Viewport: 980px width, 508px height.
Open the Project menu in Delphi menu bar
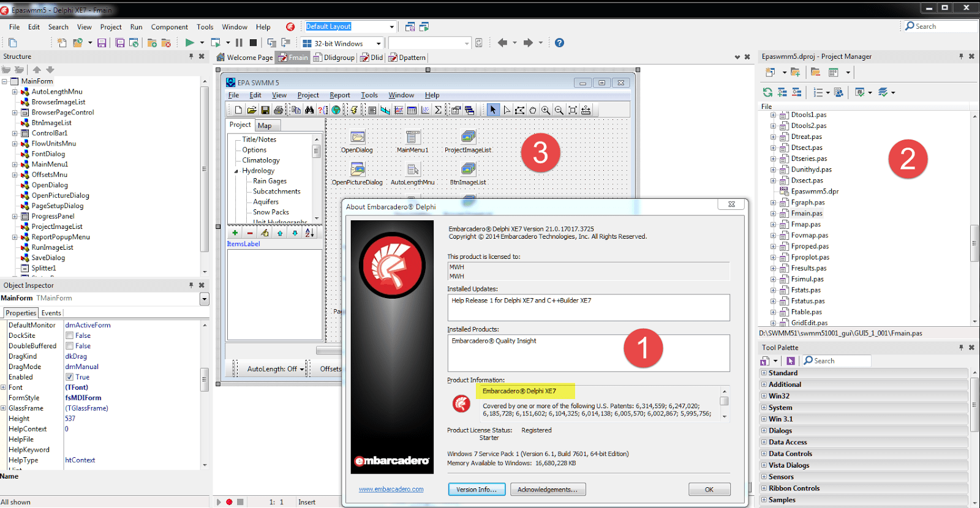pos(111,27)
